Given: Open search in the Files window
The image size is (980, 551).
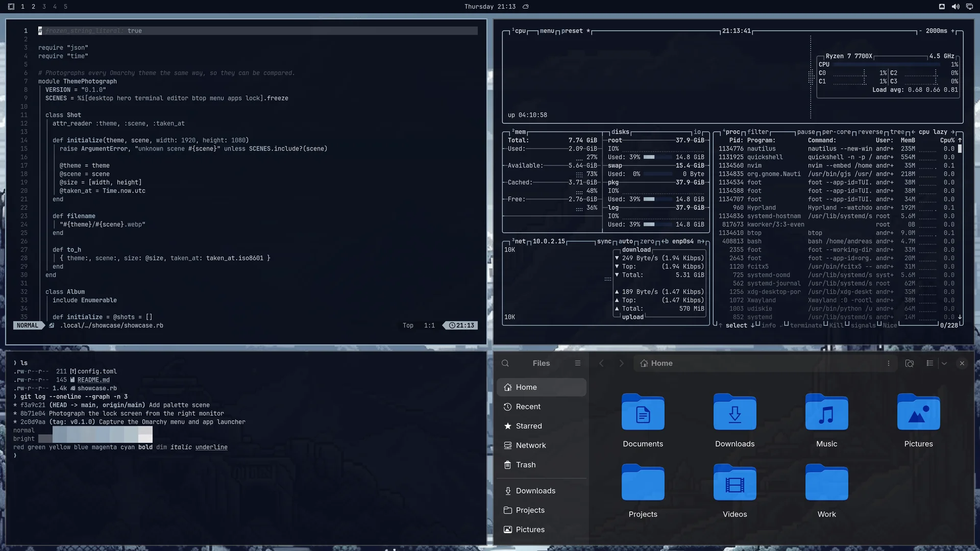Looking at the screenshot, I should coord(505,363).
